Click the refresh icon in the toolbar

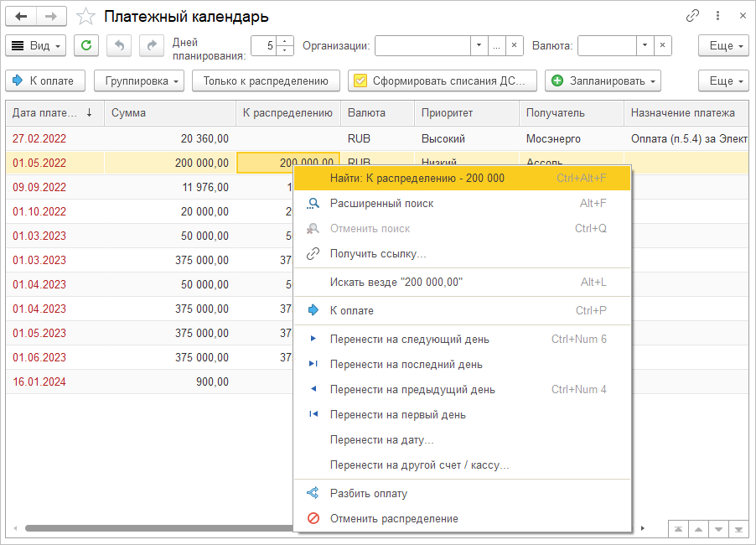click(x=86, y=46)
